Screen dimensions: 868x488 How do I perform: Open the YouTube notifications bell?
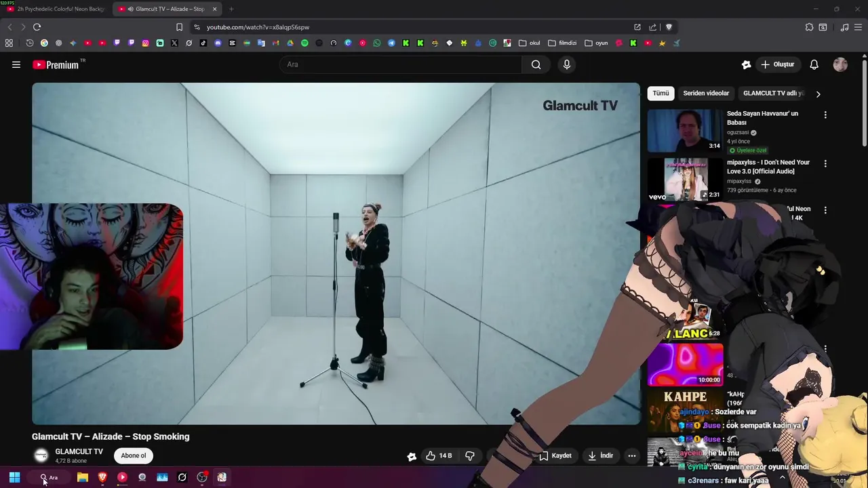pos(814,64)
